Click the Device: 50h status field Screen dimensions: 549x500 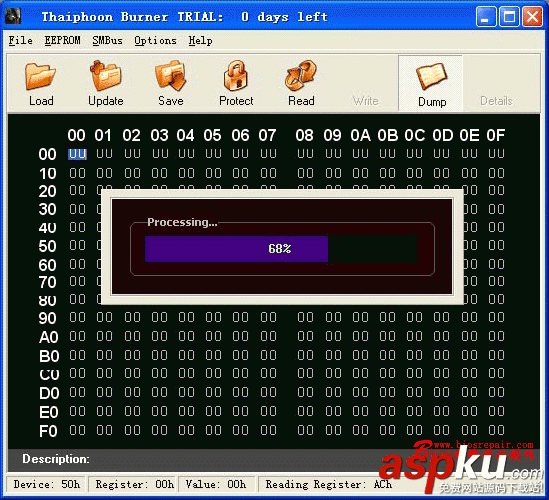pos(46,485)
